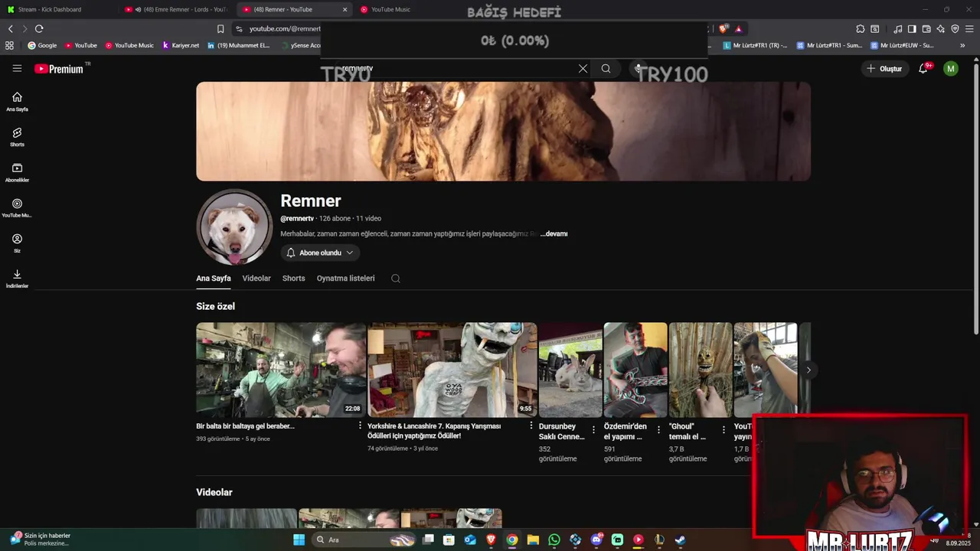
Task: Open Brave main hamburger menu
Action: tap(969, 29)
